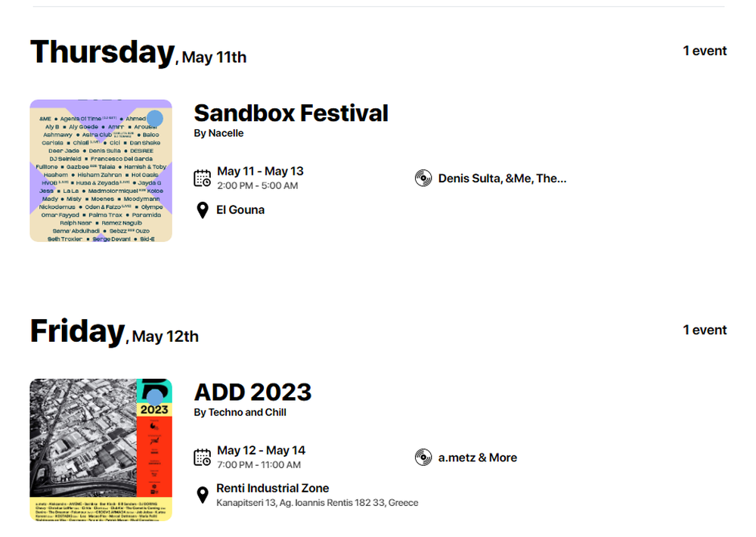756x537 pixels.
Task: Click the calendar icon beside May 12 - May 14
Action: pos(203,458)
